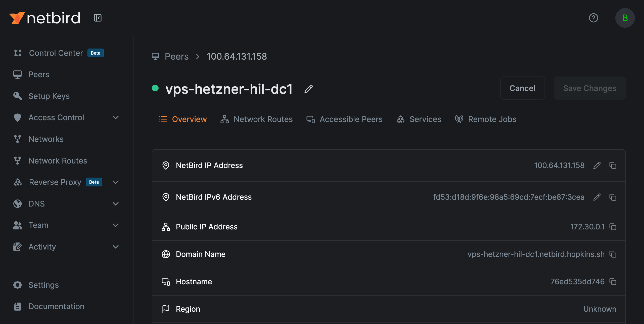Viewport: 644px width, 324px height.
Task: Click the NetBird IPv6 Address label
Action: (214, 197)
